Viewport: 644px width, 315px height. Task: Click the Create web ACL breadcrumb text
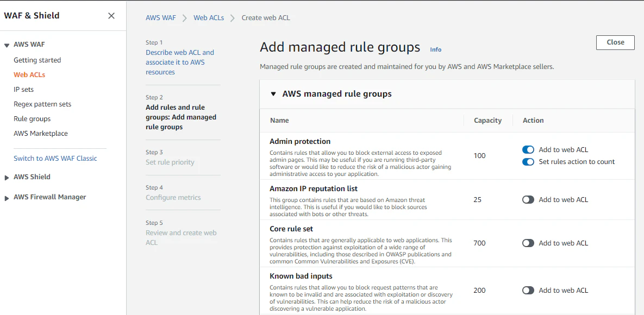[266, 18]
